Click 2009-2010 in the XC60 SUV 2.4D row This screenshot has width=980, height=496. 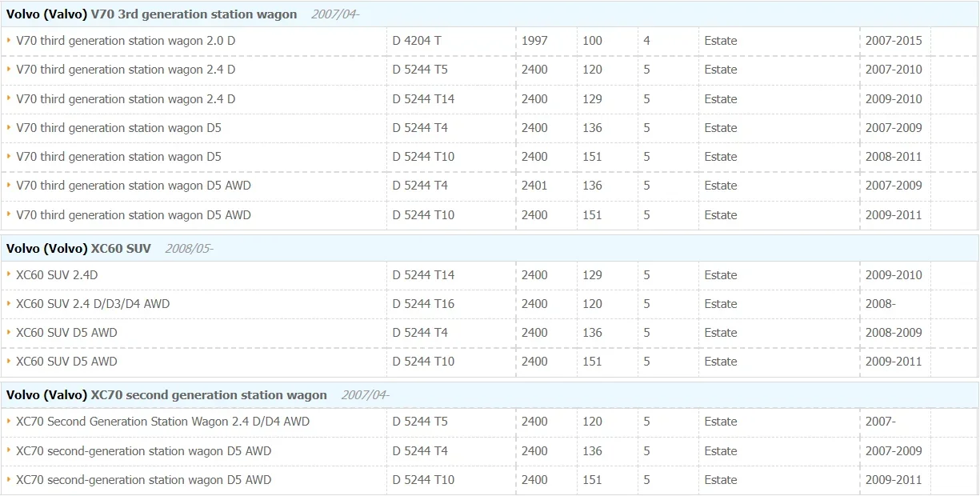point(894,275)
